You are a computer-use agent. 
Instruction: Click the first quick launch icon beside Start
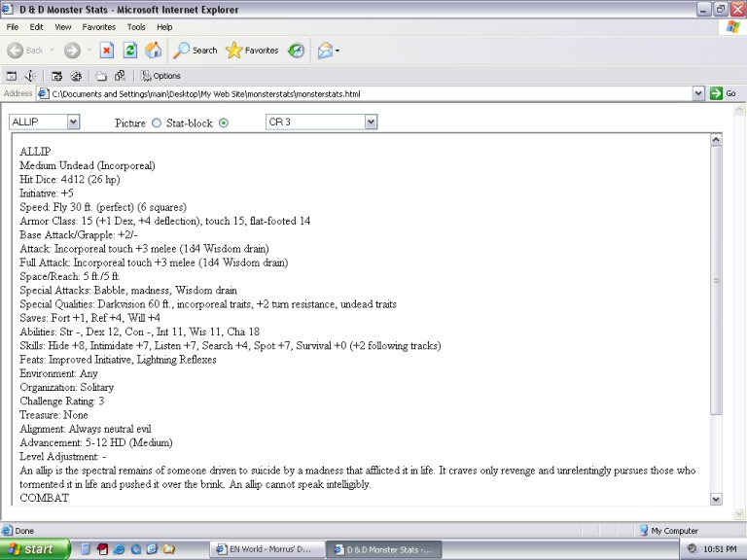tap(86, 549)
